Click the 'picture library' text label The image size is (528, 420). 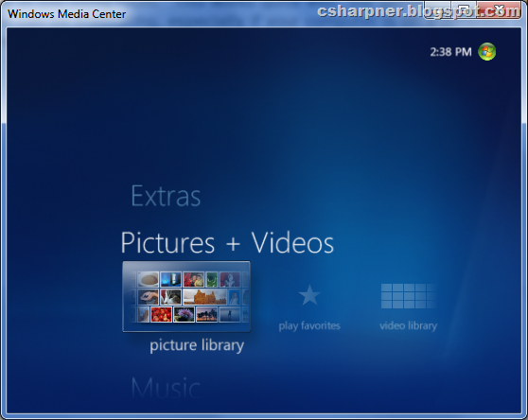[197, 345]
